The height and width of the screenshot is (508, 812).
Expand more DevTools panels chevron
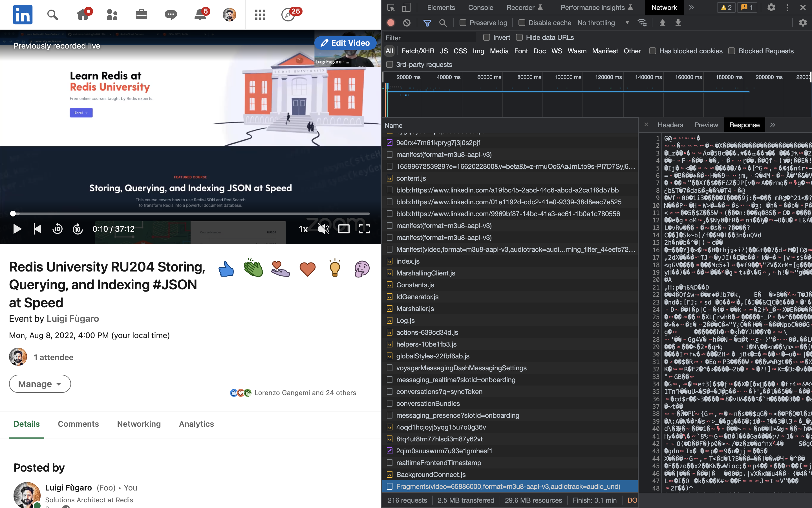coord(691,7)
